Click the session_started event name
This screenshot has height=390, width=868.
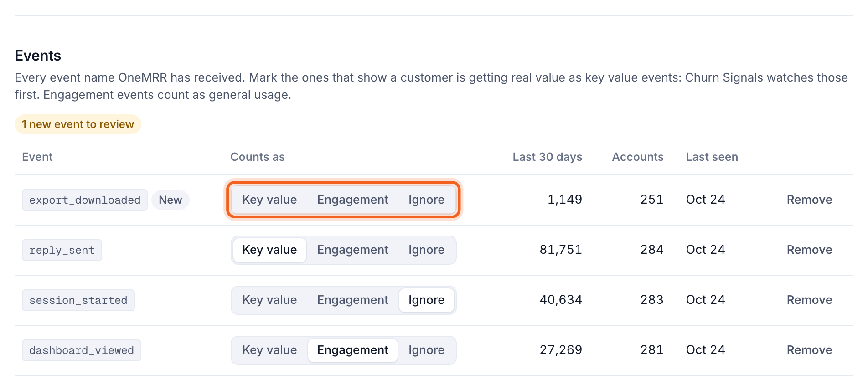coord(78,300)
